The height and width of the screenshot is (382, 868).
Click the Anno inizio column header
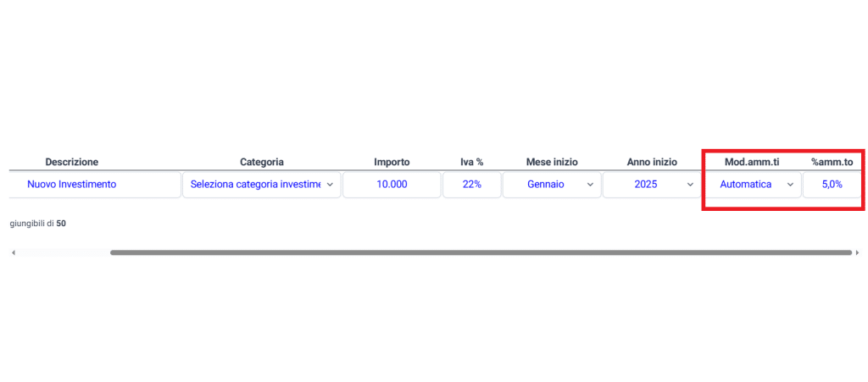[x=652, y=162]
